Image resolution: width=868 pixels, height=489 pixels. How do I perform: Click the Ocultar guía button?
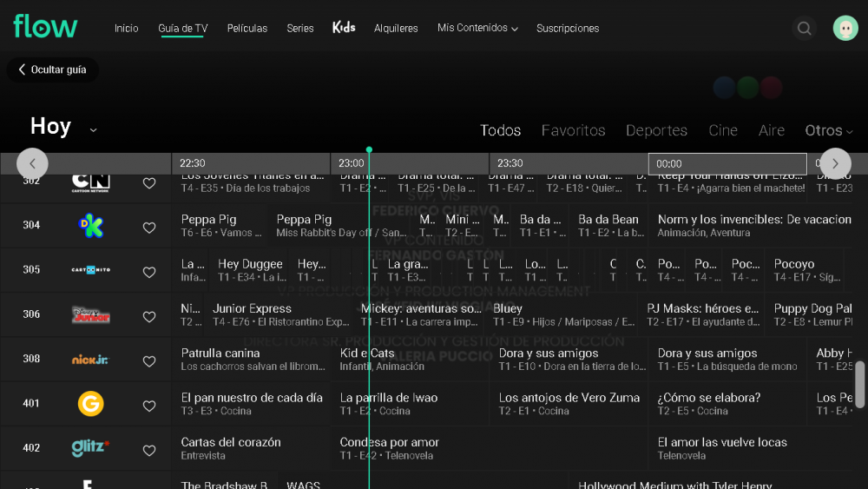pyautogui.click(x=52, y=69)
